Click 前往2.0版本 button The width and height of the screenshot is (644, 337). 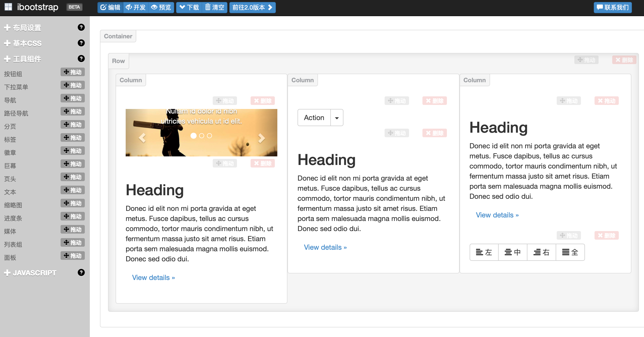click(x=252, y=7)
